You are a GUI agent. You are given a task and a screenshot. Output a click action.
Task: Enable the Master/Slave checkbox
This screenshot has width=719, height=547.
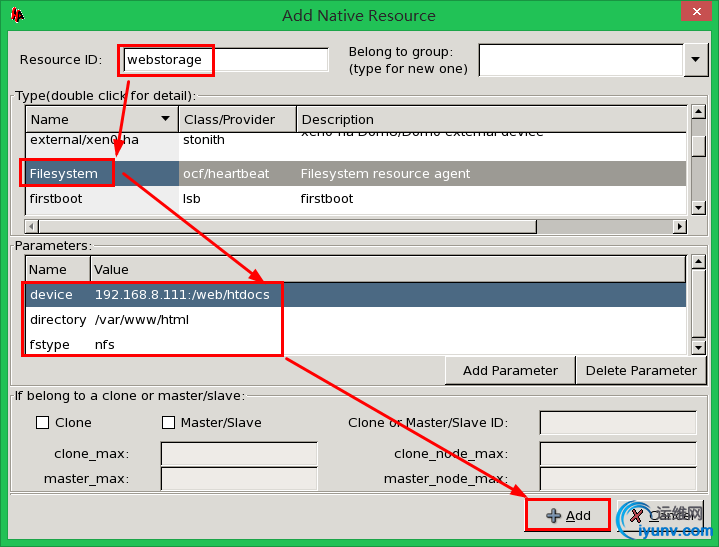(168, 422)
